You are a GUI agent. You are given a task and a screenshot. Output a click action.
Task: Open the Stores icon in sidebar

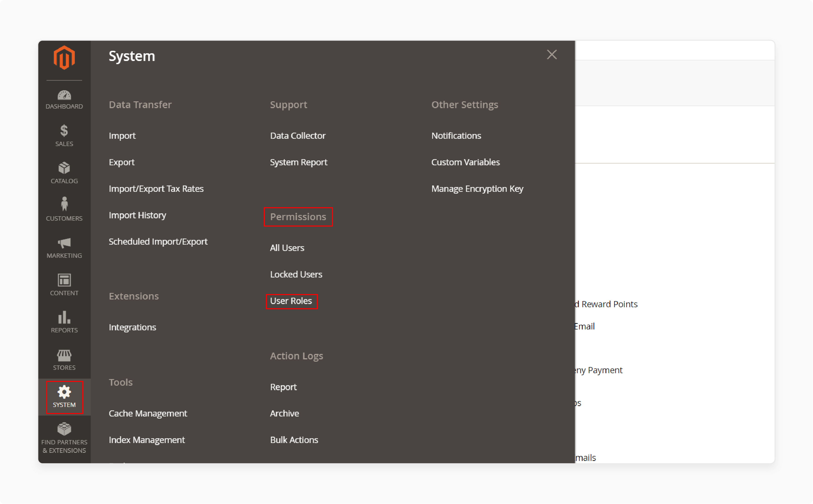coord(64,359)
